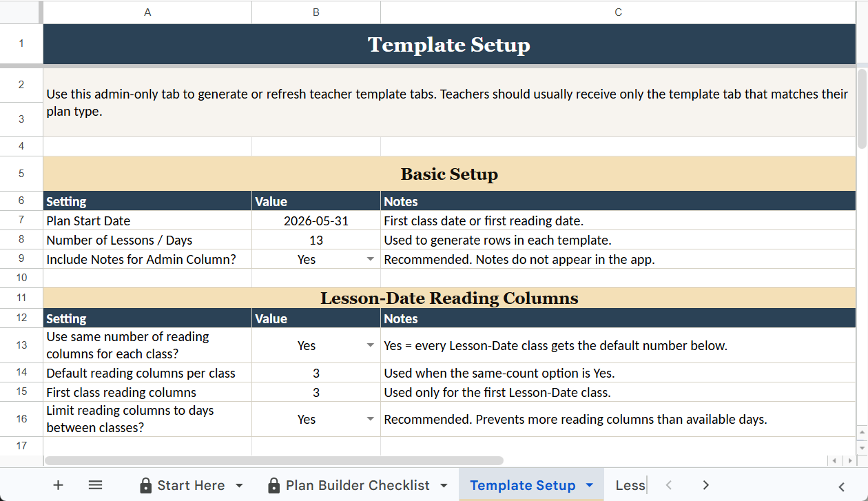Click the Lesson-Date Reading Columns heading

449,298
